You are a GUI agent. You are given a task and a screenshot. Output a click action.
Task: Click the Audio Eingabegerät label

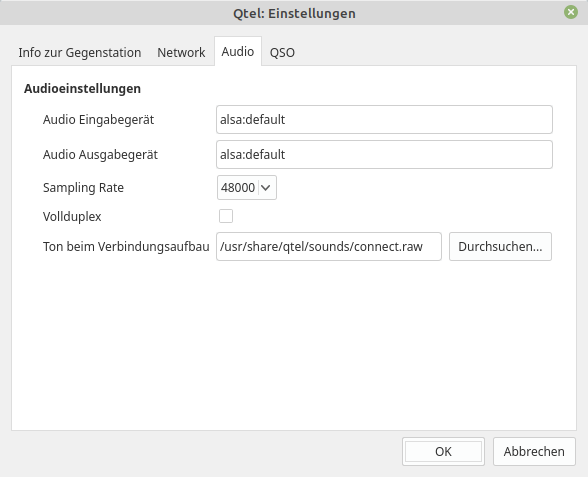click(98, 120)
